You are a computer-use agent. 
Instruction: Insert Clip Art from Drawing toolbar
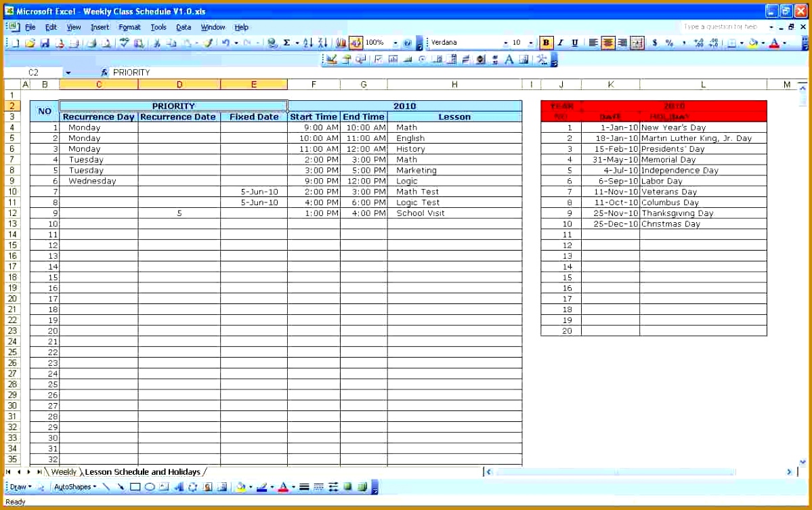pos(208,487)
